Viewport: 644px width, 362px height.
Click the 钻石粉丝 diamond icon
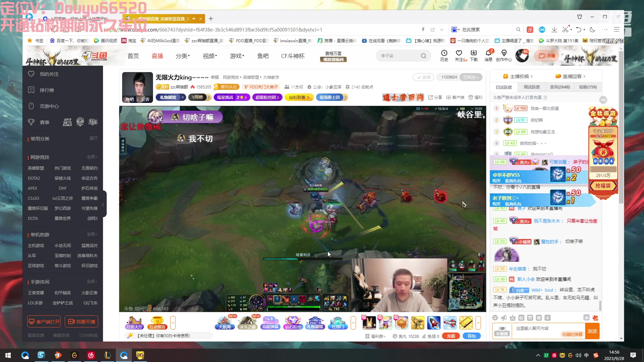(293, 323)
